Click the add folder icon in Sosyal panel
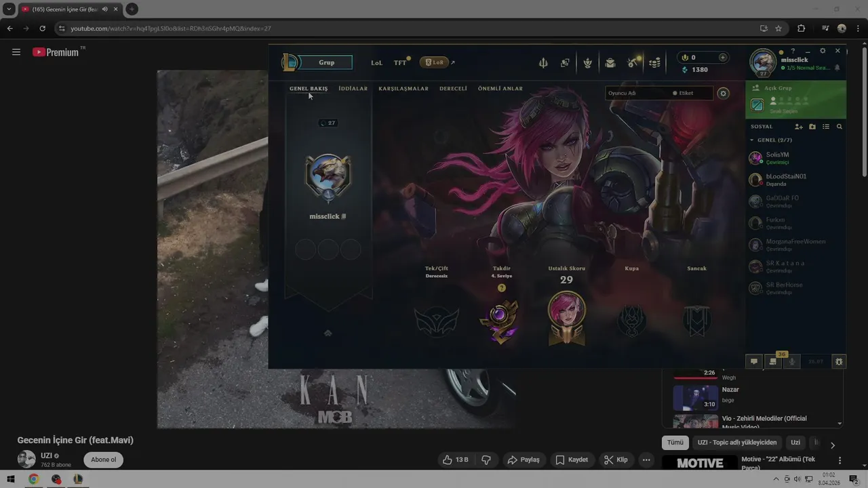Image resolution: width=868 pixels, height=488 pixels. (x=812, y=127)
